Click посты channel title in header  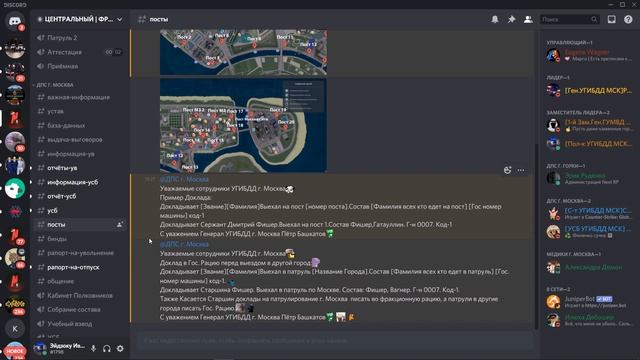(x=159, y=19)
